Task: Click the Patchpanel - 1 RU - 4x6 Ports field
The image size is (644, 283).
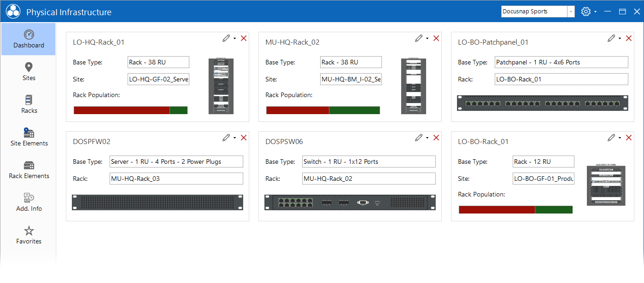Action: pyautogui.click(x=562, y=62)
